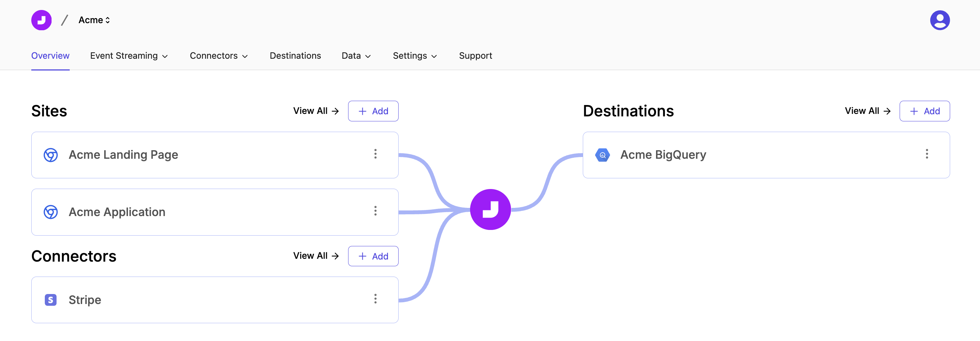Open the user profile avatar menu
This screenshot has width=980, height=341.
(x=940, y=20)
